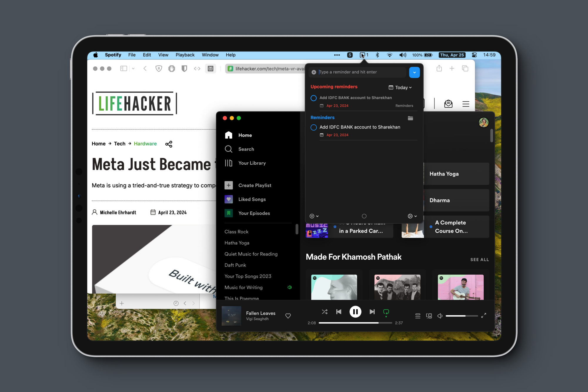Select Hardware category on Lifehacker

coord(145,144)
